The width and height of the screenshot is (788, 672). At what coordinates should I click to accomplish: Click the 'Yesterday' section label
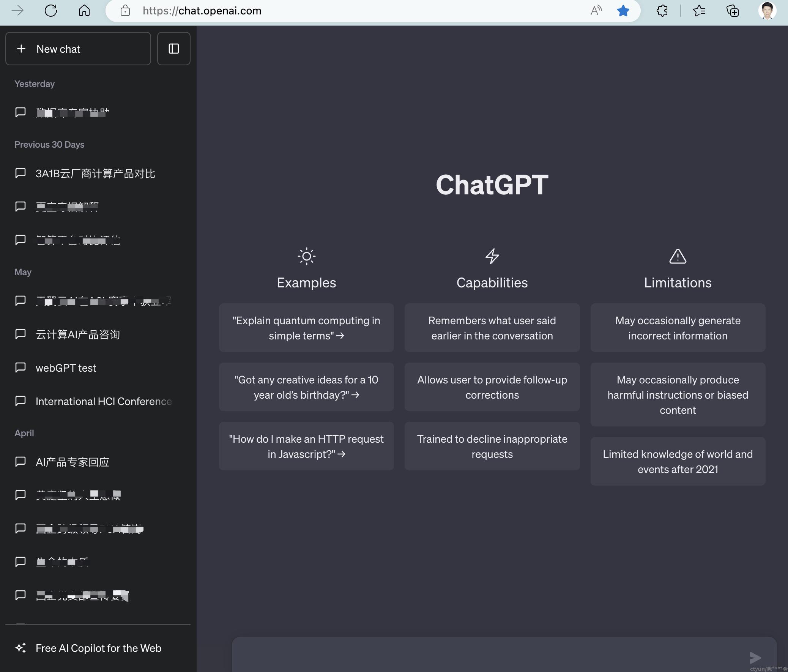pyautogui.click(x=35, y=84)
